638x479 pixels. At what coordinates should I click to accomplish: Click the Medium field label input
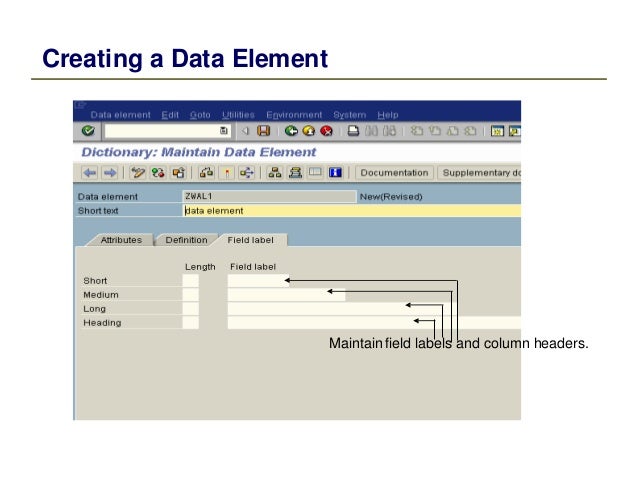286,295
